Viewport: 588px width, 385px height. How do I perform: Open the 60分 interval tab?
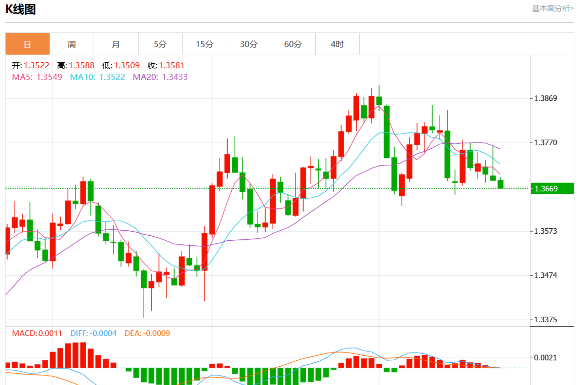click(x=293, y=44)
